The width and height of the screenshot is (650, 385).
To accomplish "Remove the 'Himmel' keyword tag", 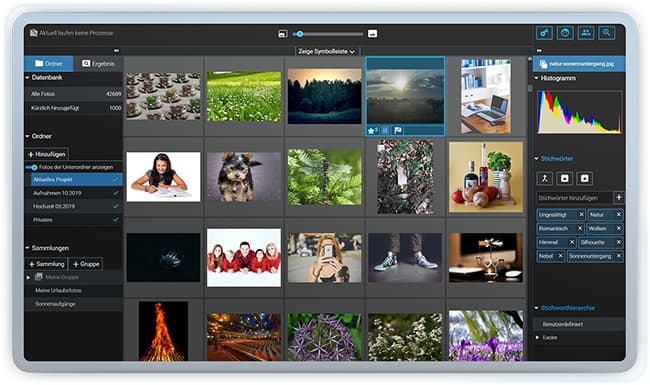I will (x=572, y=242).
